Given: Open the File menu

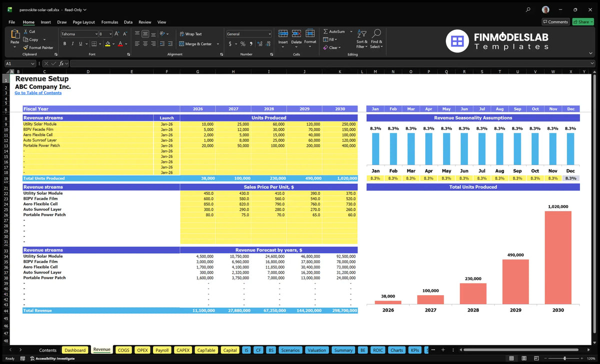Looking at the screenshot, I should coord(11,22).
